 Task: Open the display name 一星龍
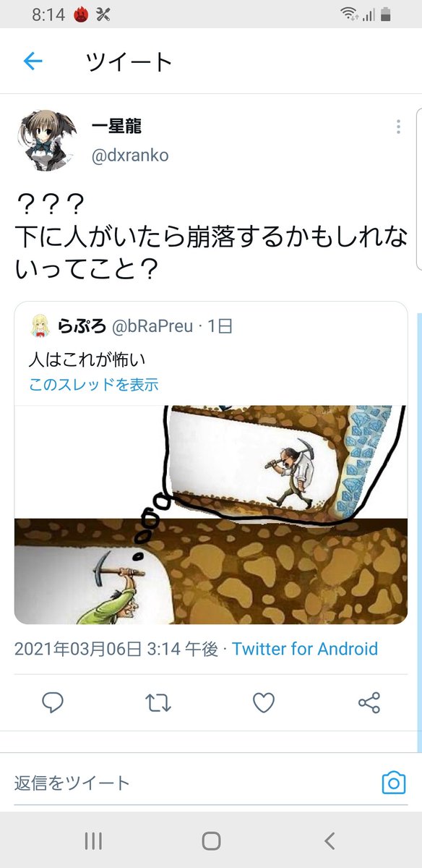[116, 127]
